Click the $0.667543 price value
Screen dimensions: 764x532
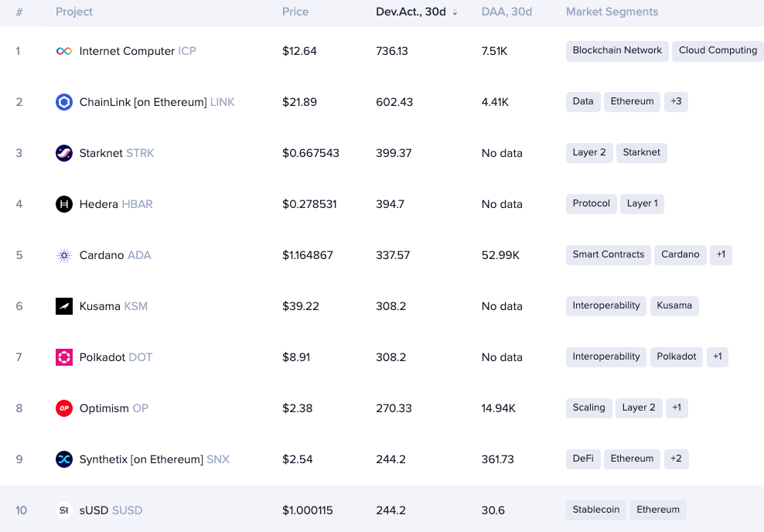point(311,153)
